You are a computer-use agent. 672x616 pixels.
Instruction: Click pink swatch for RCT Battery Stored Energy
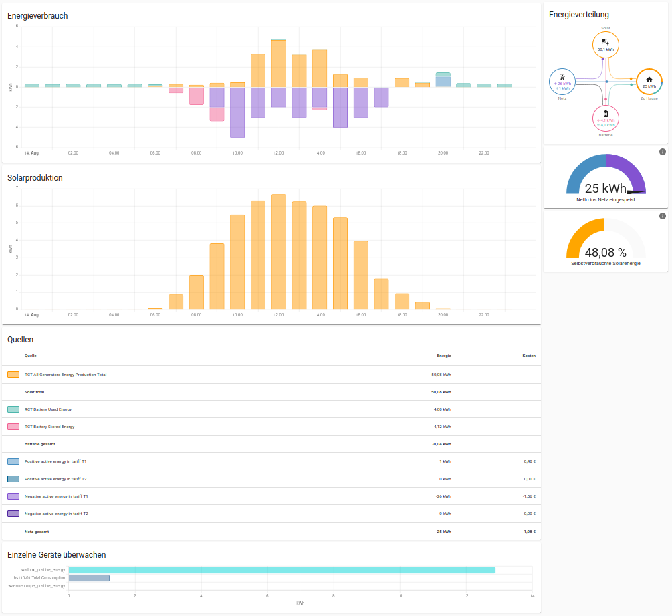point(13,427)
